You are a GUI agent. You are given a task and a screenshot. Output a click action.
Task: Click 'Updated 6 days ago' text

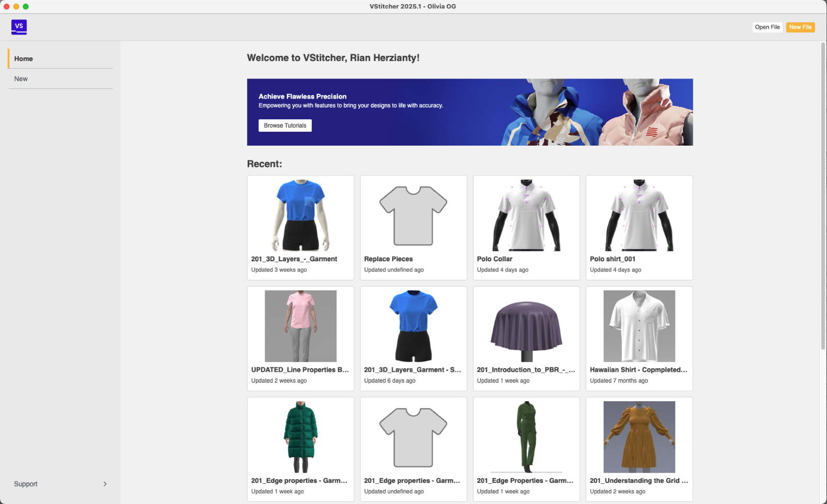[x=390, y=381]
